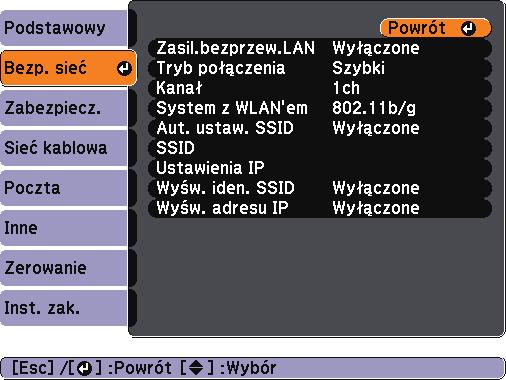Click Wyłączone value for Wyśw. adresu IP

click(x=376, y=208)
